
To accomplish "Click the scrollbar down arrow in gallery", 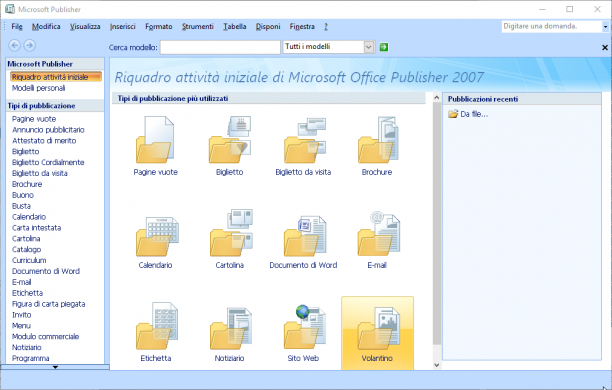I will click(x=437, y=365).
